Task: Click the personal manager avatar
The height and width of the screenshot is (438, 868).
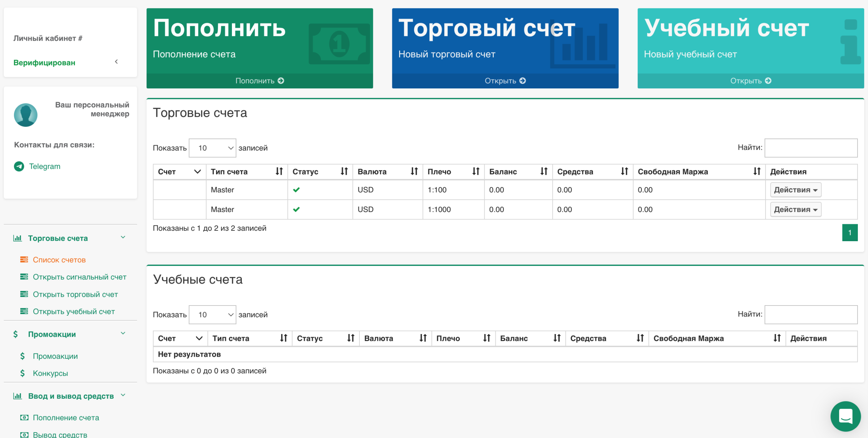Action: point(25,115)
